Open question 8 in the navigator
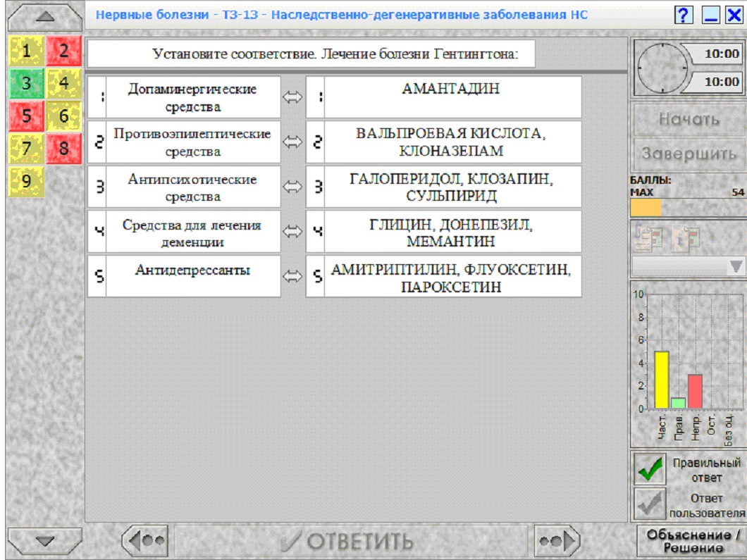Viewport: 747px width, 560px height. 64,149
